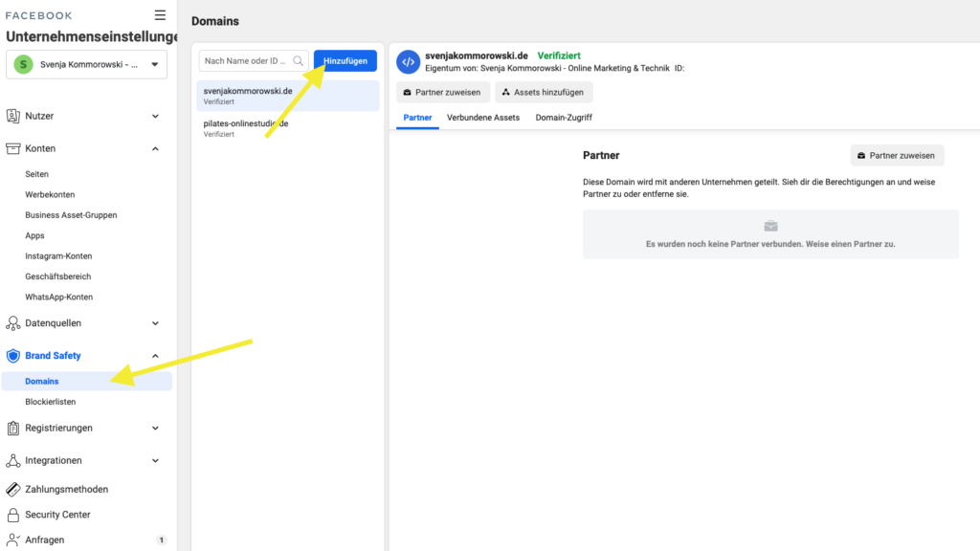
Task: Open Geschäftsbereich
Action: [58, 276]
